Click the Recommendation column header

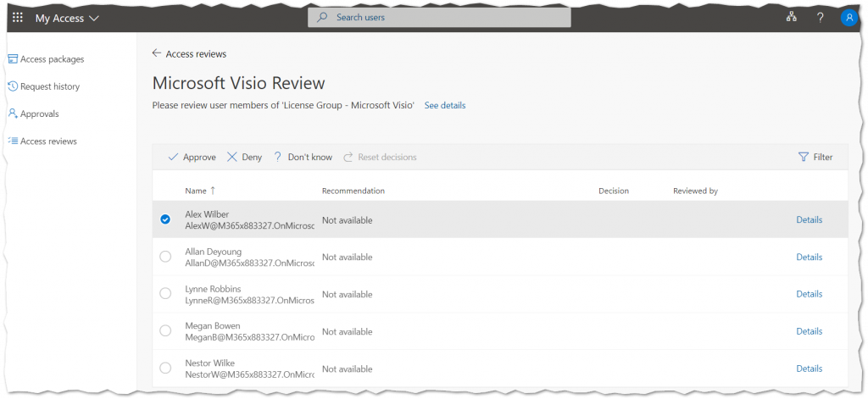353,191
